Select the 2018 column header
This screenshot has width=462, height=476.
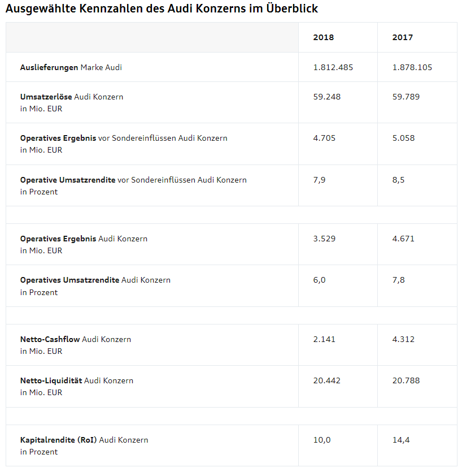pos(324,37)
